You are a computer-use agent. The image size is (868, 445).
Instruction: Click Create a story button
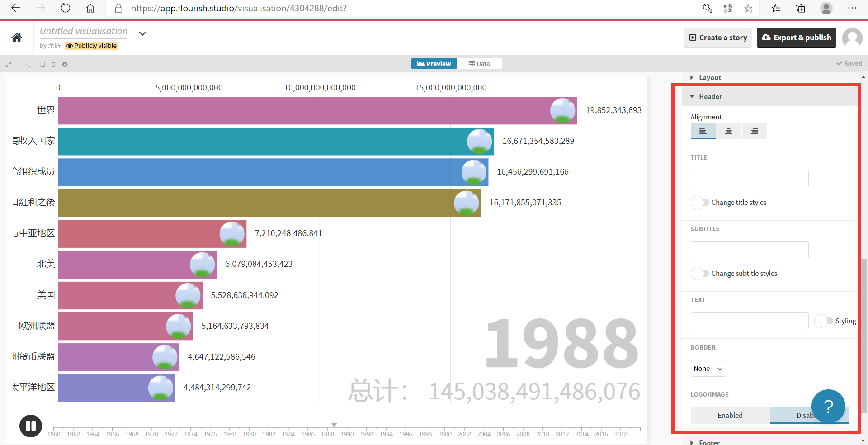(x=718, y=38)
